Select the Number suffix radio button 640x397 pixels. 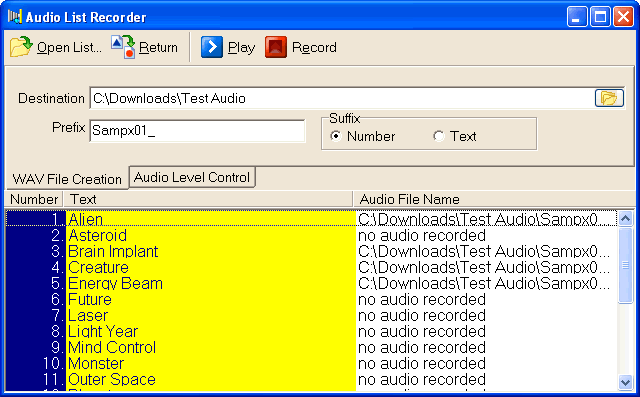[336, 136]
